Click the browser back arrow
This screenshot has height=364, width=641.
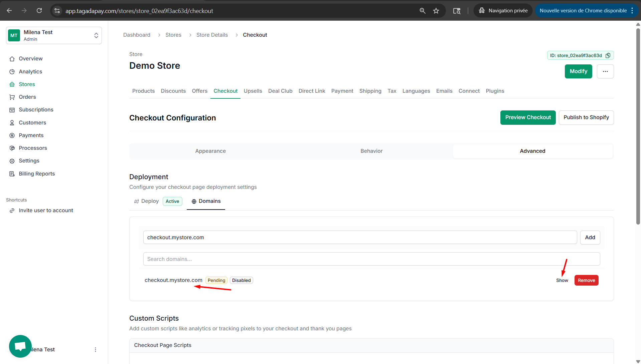9,11
